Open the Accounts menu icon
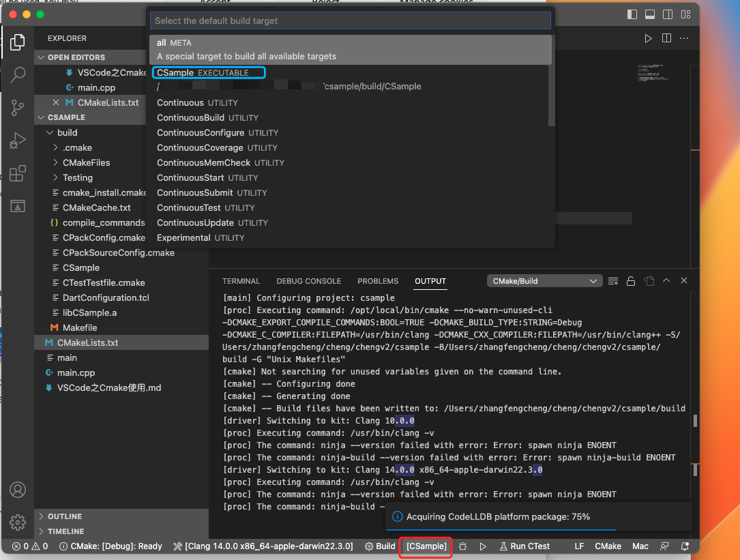 [18, 490]
